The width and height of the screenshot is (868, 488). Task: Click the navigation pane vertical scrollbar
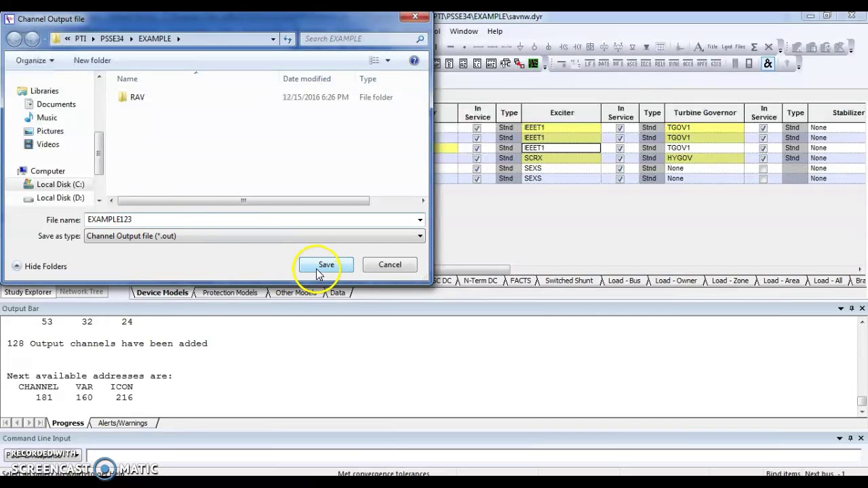point(99,152)
